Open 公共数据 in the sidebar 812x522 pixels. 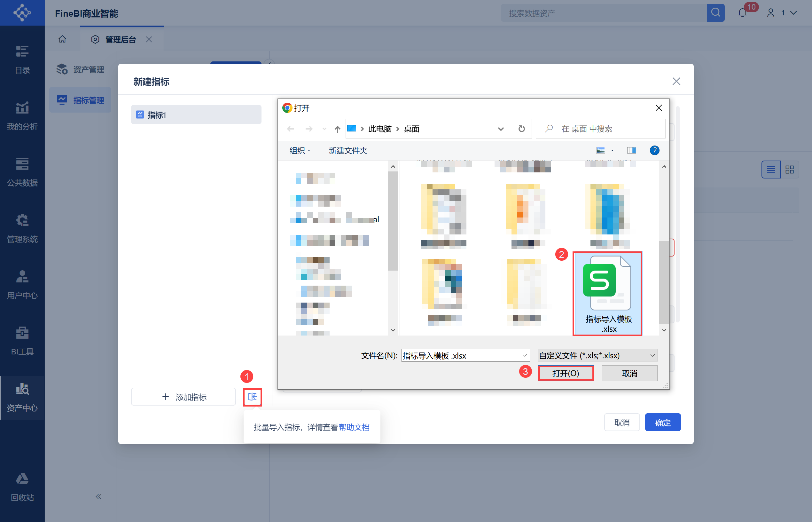[22, 172]
